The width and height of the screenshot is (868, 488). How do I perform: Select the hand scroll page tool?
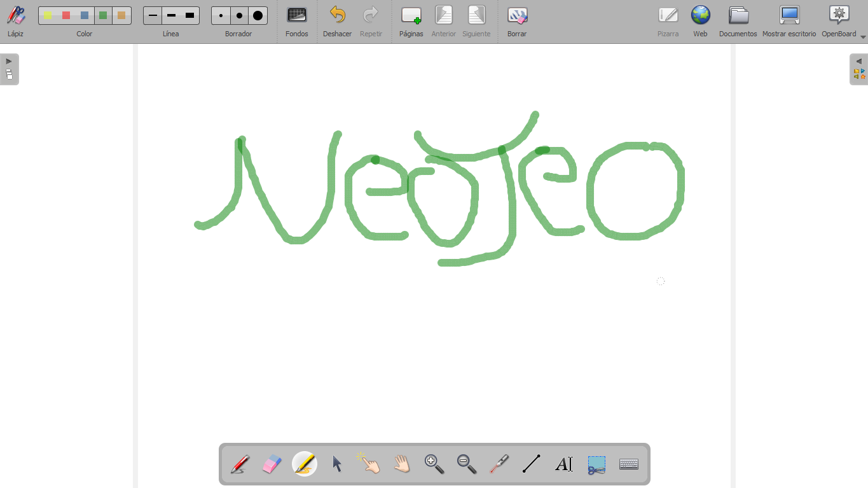[x=402, y=464]
